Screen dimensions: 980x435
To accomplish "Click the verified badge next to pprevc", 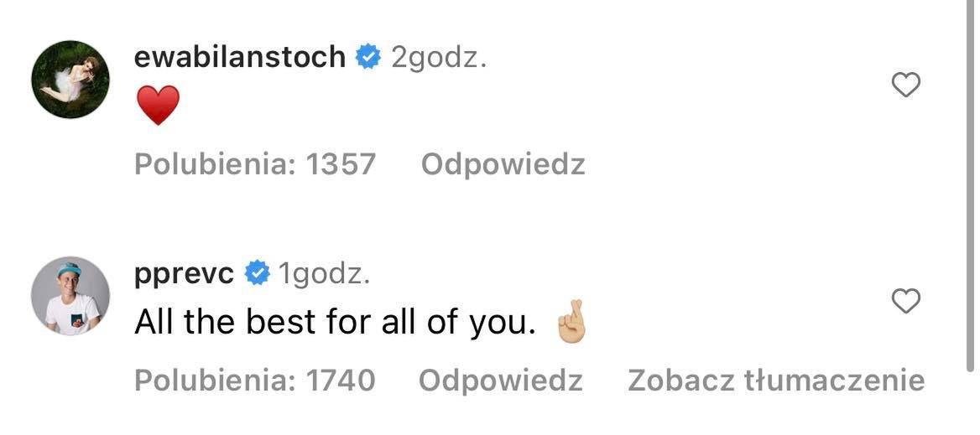I will pos(256,273).
